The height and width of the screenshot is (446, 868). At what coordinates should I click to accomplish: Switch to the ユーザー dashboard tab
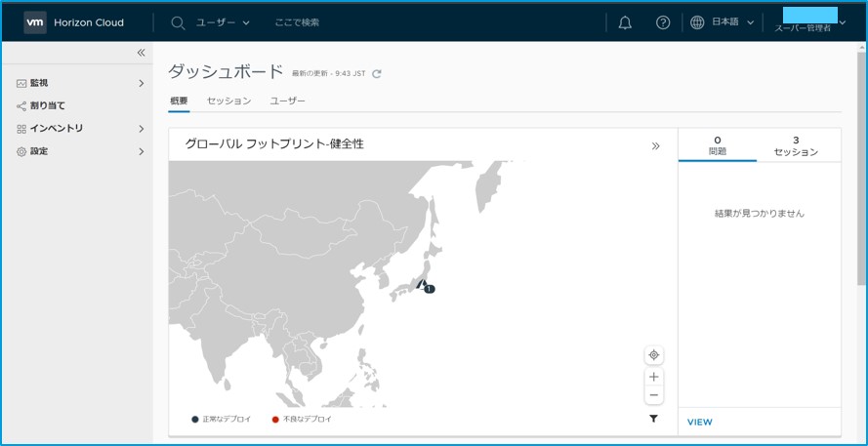point(287,101)
